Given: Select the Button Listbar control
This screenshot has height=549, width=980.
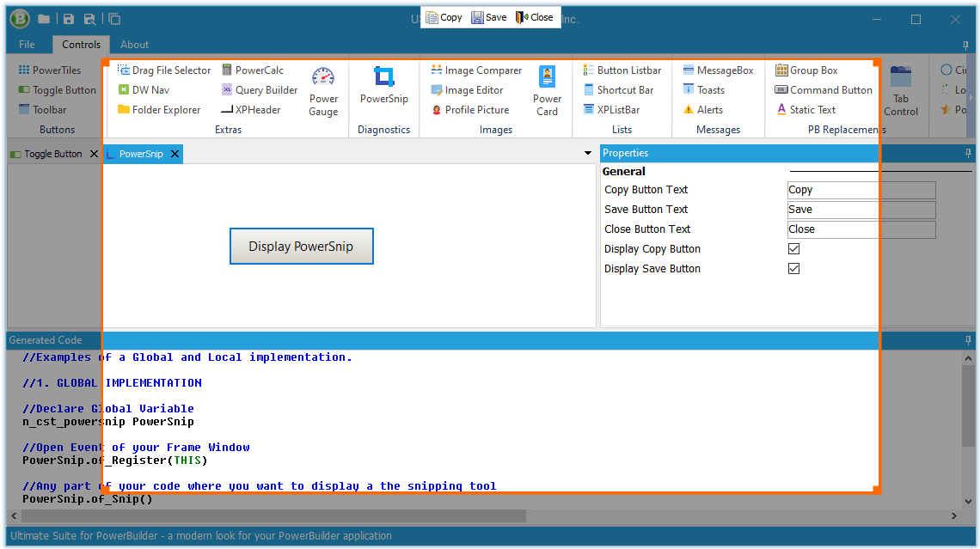Looking at the screenshot, I should tap(622, 70).
